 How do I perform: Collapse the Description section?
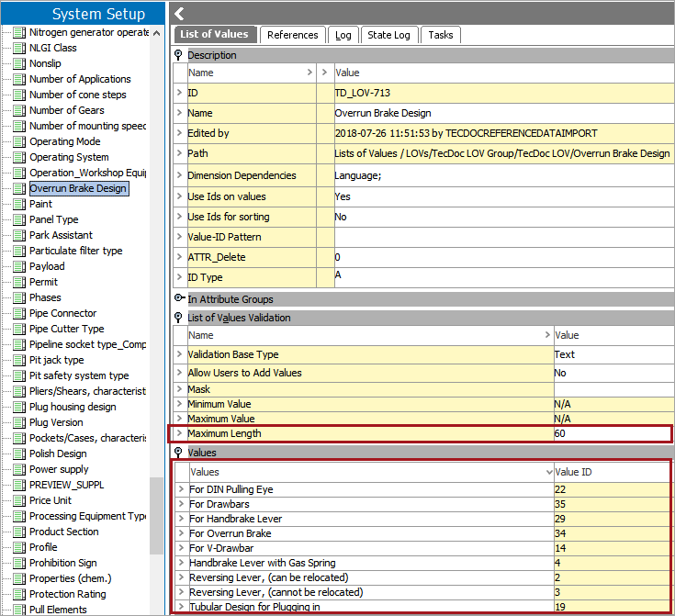(179, 55)
